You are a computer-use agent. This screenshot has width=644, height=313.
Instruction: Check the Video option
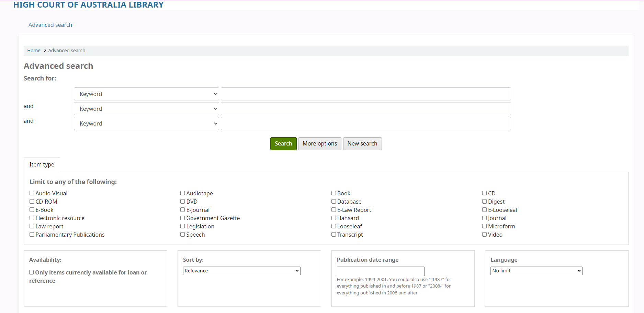click(484, 235)
